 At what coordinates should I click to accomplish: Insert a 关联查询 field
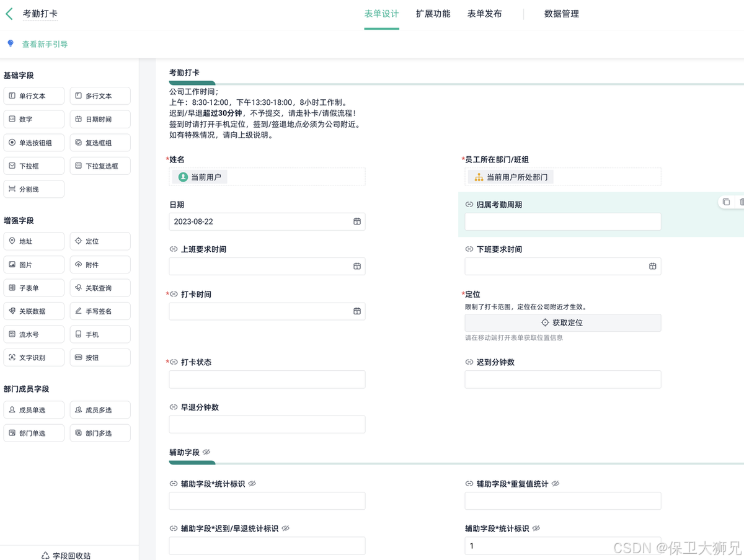[100, 288]
